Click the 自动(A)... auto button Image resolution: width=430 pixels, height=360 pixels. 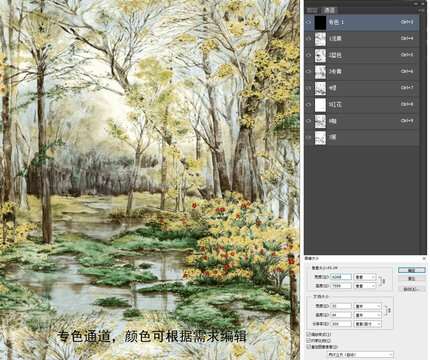coord(412,289)
